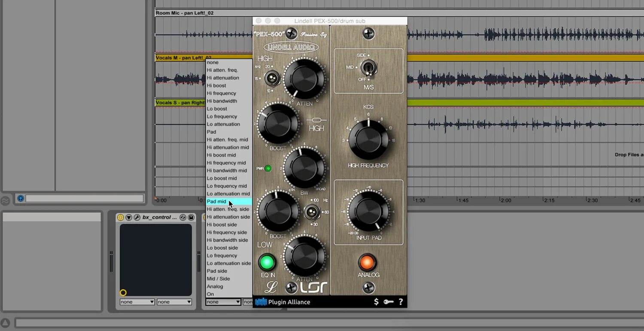Image resolution: width=644 pixels, height=331 pixels.
Task: Click the 1:30 timeline marker
Action: (419, 200)
